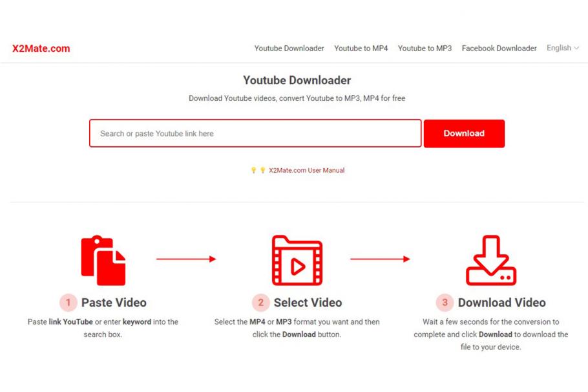The height and width of the screenshot is (392, 588).
Task: Click the step 1 number badge
Action: pyautogui.click(x=68, y=303)
